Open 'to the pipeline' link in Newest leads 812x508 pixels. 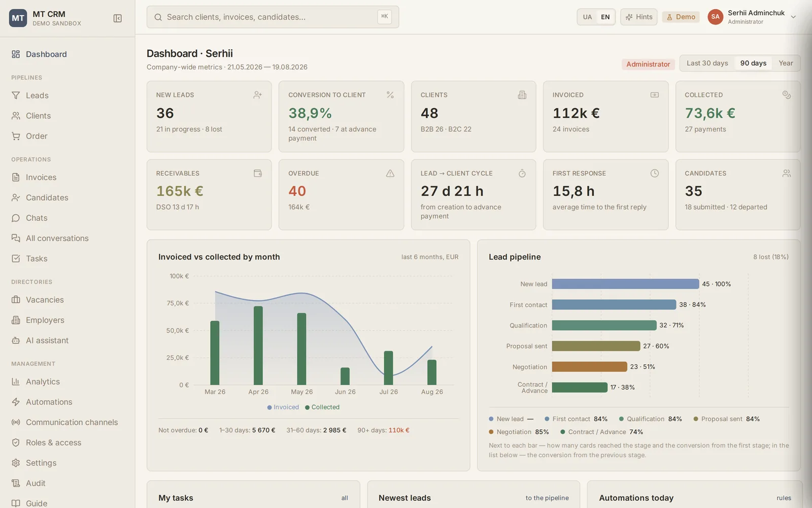click(x=547, y=498)
